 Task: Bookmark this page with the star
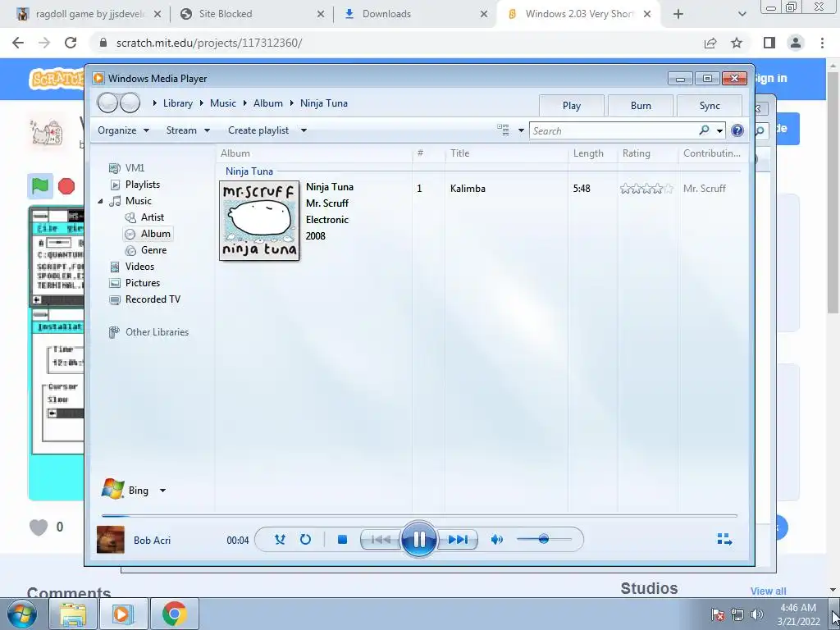click(x=737, y=43)
